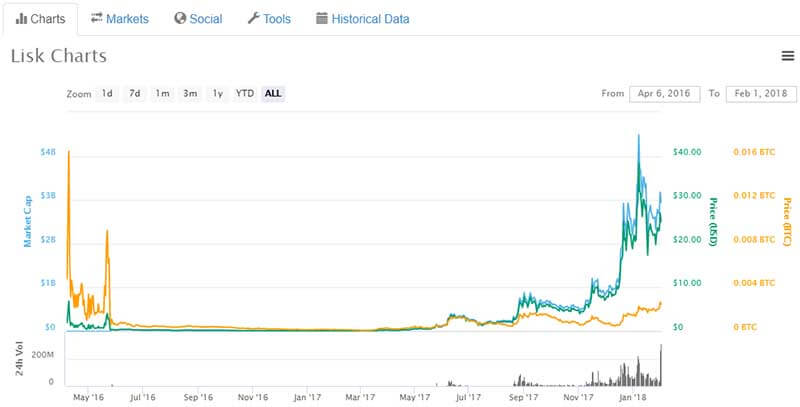This screenshot has width=800, height=407.
Task: Open the Historical Data tab
Action: pyautogui.click(x=363, y=19)
